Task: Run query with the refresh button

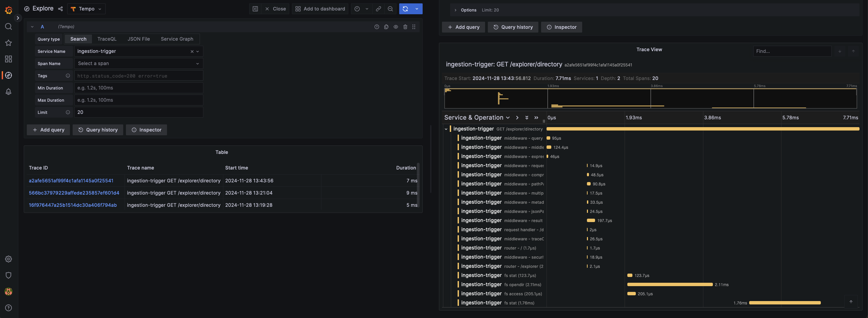Action: click(x=405, y=9)
